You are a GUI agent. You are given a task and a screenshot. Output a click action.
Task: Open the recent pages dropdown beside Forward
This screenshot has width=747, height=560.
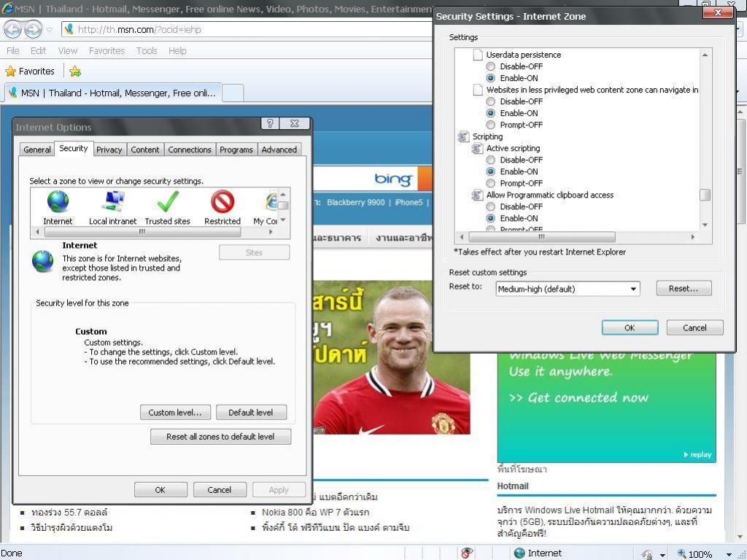[49, 30]
